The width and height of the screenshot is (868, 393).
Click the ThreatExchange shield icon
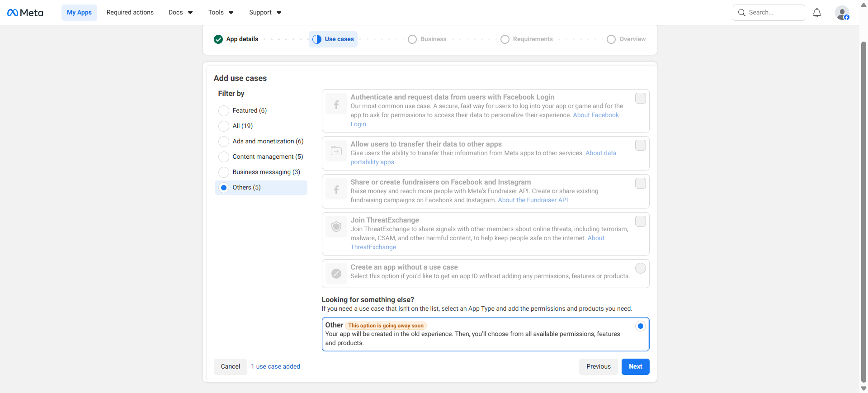tap(336, 227)
